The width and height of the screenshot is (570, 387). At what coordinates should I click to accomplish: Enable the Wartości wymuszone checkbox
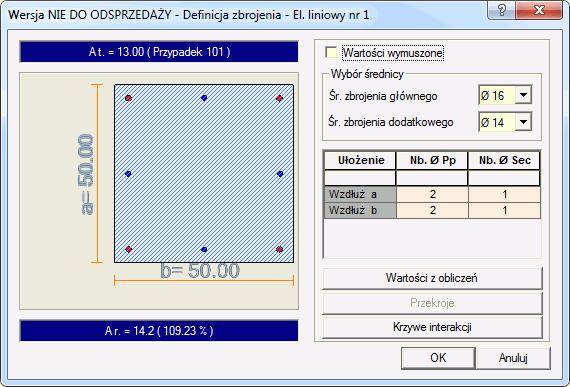coord(331,52)
